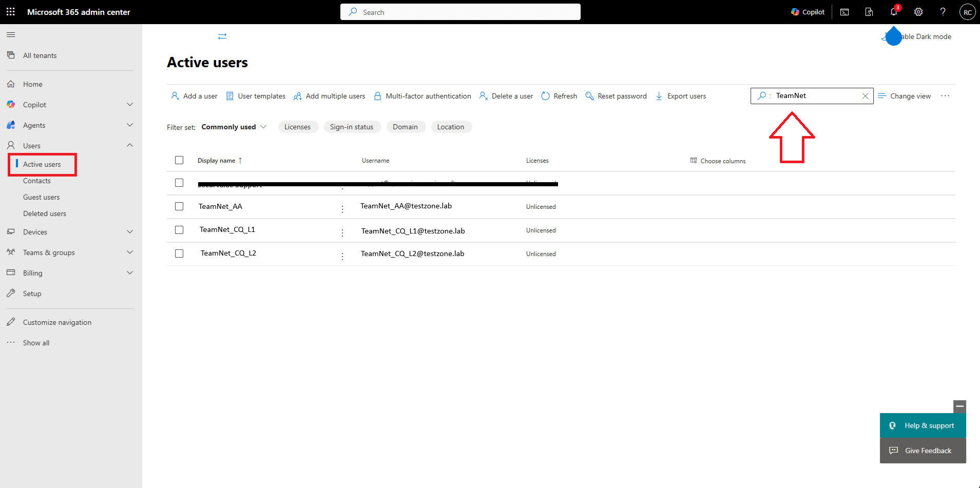Collapse navigation with hamburger menu icon
The height and width of the screenshot is (488, 980).
(11, 35)
